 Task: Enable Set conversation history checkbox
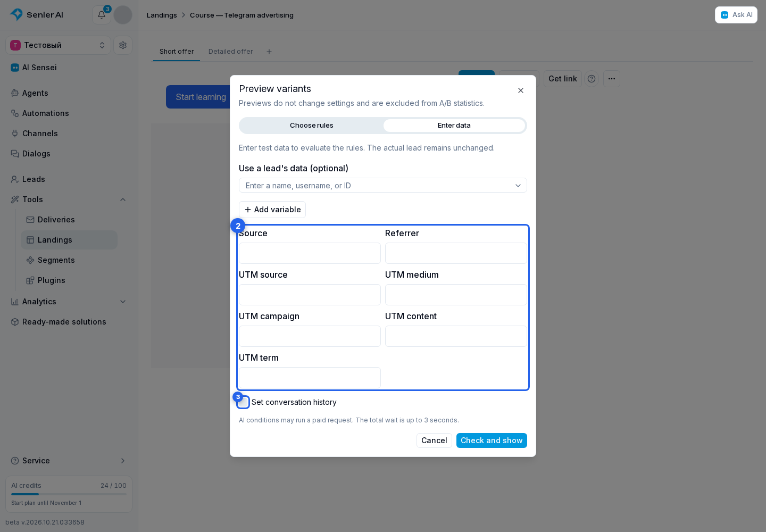click(x=243, y=402)
